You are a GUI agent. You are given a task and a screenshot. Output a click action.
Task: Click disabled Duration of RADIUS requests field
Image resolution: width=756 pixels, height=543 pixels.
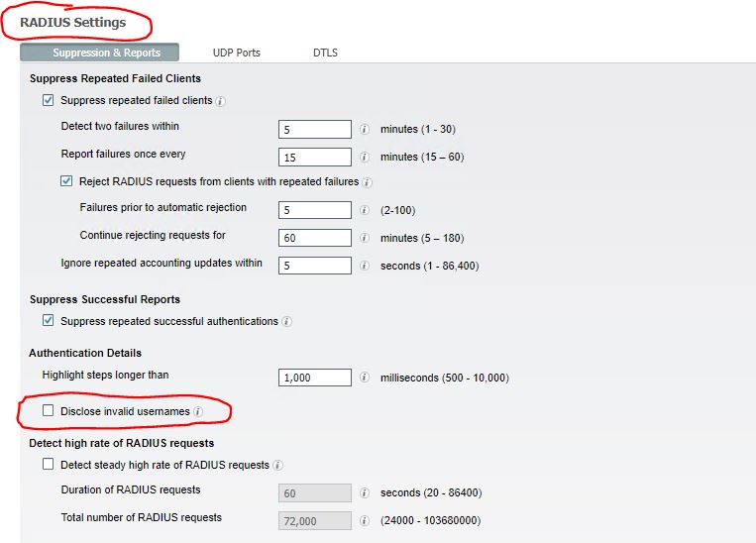pyautogui.click(x=315, y=493)
